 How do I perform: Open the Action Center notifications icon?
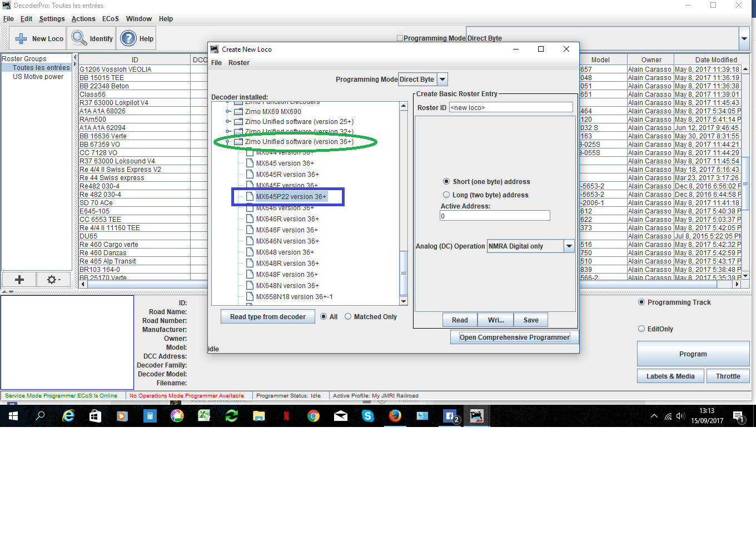(739, 416)
